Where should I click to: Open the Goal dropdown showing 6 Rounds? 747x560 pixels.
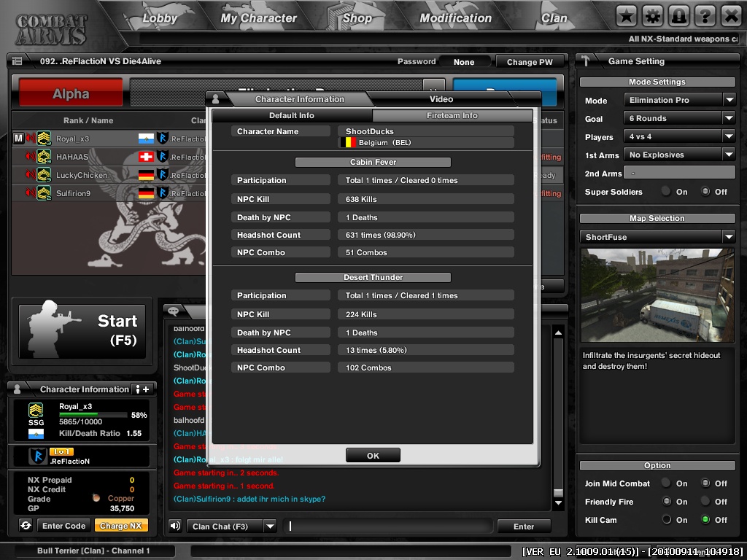679,118
